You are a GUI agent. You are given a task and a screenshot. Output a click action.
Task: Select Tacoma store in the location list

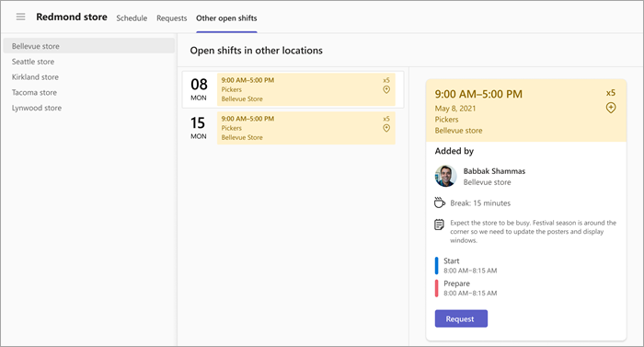pos(88,93)
